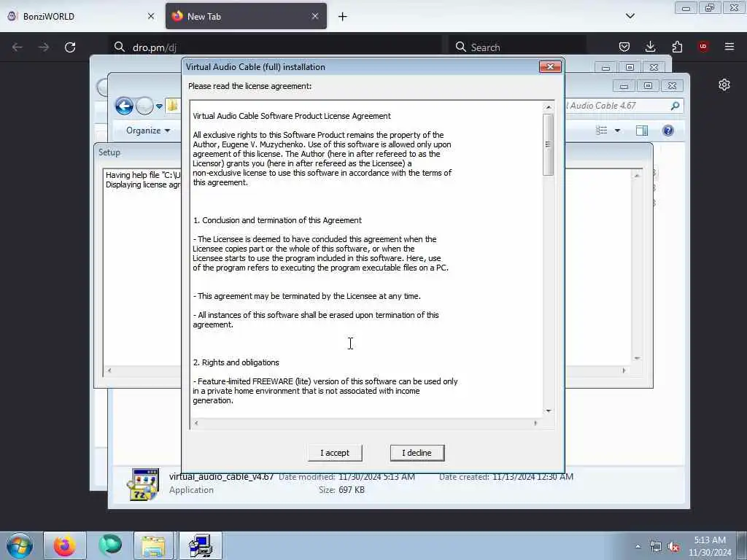The width and height of the screenshot is (747, 560).
Task: Toggle the Explorer preview pane icon
Action: (x=642, y=131)
